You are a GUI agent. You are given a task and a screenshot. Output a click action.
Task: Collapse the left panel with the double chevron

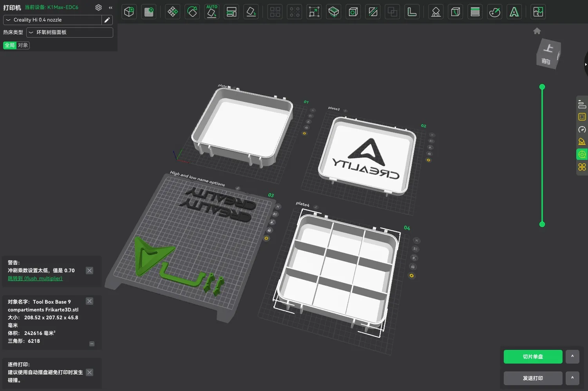(x=110, y=7)
